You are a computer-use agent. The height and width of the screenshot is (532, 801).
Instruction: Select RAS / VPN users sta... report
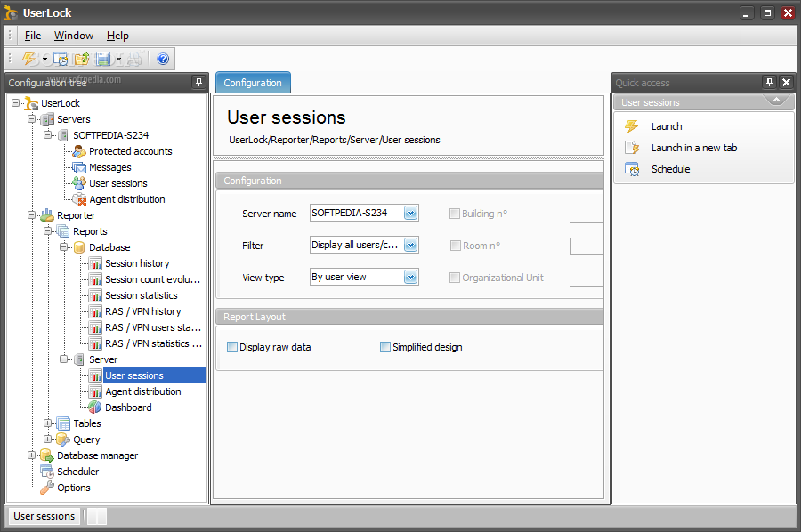coord(153,327)
